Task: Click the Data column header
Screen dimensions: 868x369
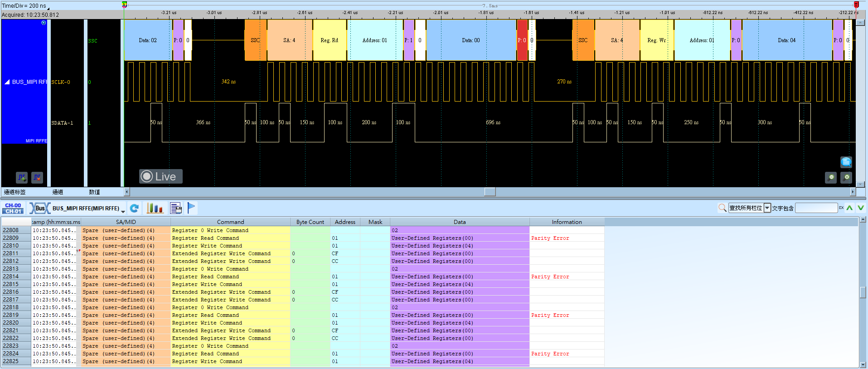Action: tap(460, 222)
